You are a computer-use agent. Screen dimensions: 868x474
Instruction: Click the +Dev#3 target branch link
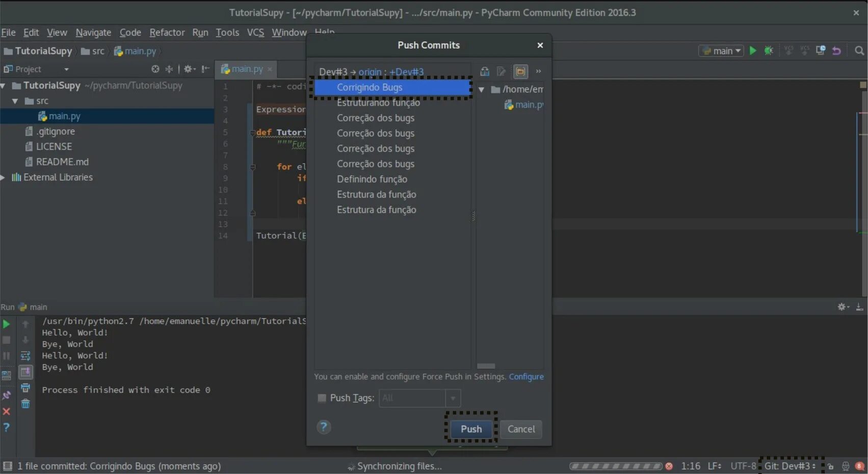point(406,71)
